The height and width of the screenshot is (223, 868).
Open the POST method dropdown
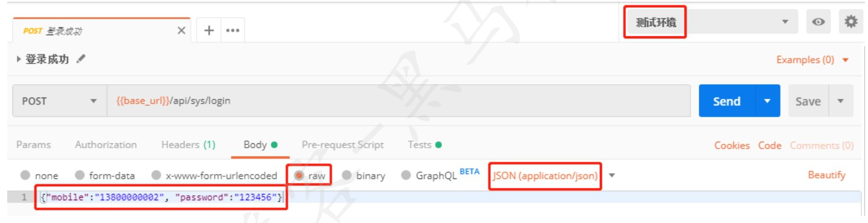click(x=59, y=101)
